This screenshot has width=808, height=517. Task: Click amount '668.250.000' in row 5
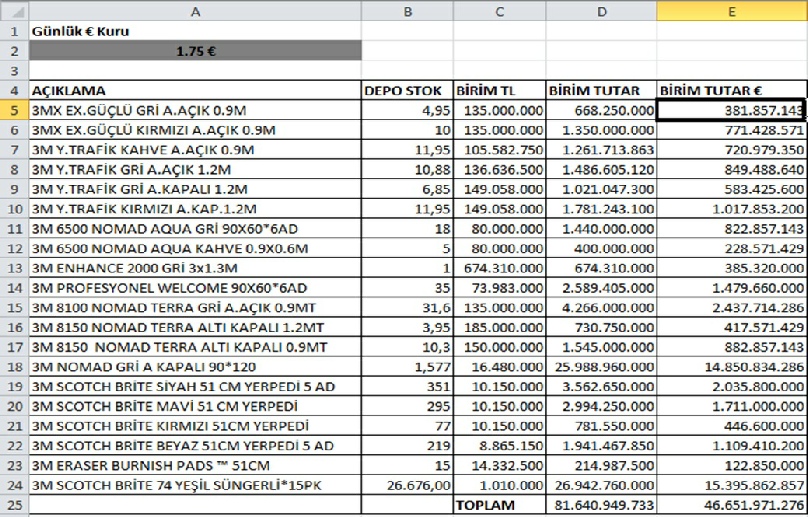[601, 110]
